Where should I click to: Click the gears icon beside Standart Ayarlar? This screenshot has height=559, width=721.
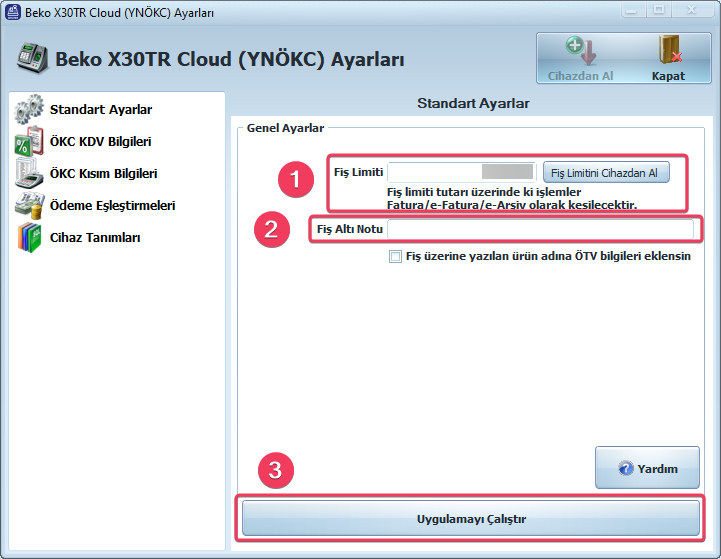[29, 109]
